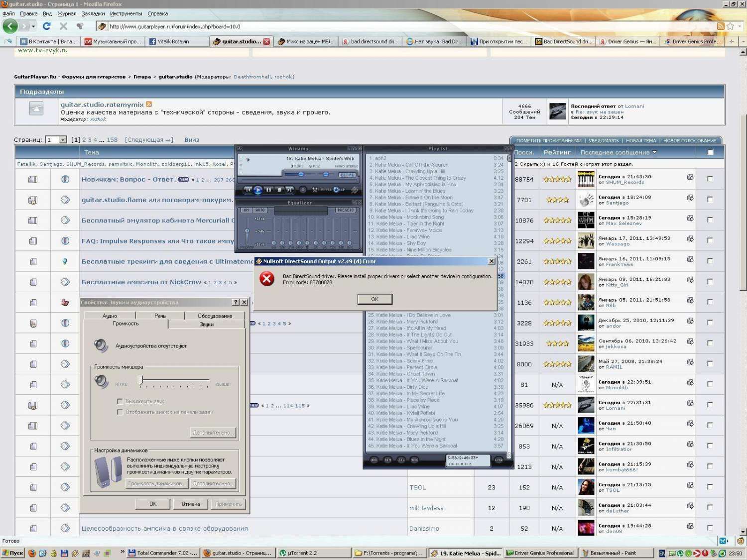The width and height of the screenshot is (747, 560).
Task: Skip to next track in Winamp
Action: 289,190
